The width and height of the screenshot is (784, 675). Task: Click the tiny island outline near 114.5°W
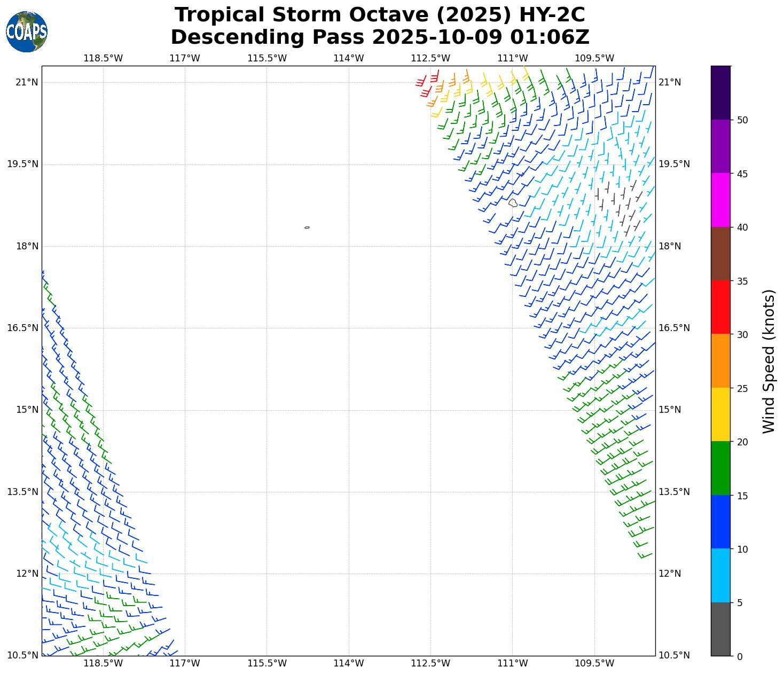(x=307, y=227)
